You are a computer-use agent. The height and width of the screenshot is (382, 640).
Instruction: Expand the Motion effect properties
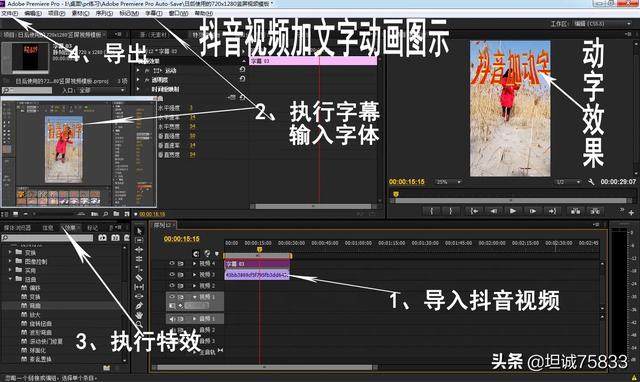click(x=138, y=70)
